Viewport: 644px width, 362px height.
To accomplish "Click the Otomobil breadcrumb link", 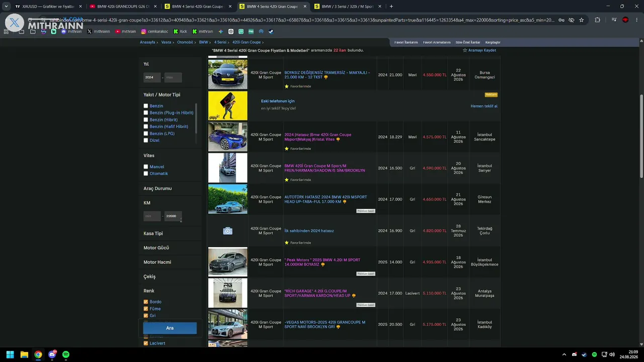I will click(185, 42).
